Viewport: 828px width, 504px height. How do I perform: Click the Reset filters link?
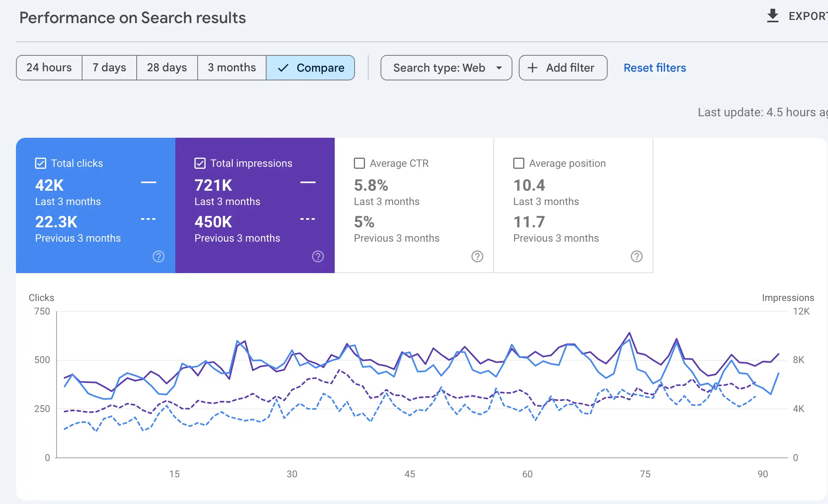[x=655, y=68]
